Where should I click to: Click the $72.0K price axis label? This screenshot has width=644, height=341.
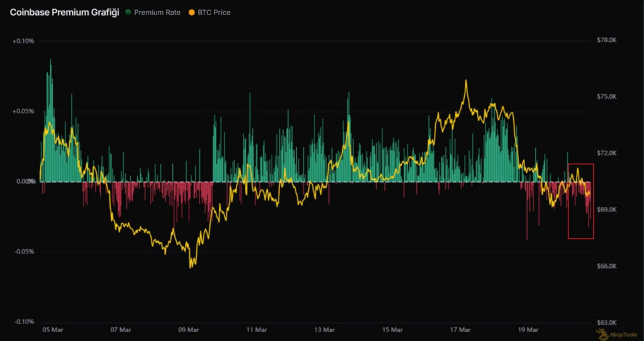607,154
